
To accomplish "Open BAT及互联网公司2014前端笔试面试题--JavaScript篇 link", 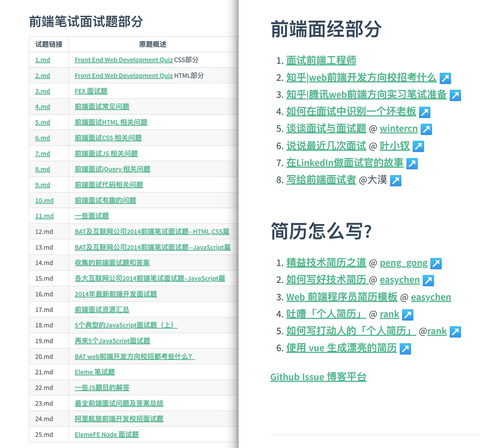I will pyautogui.click(x=153, y=247).
